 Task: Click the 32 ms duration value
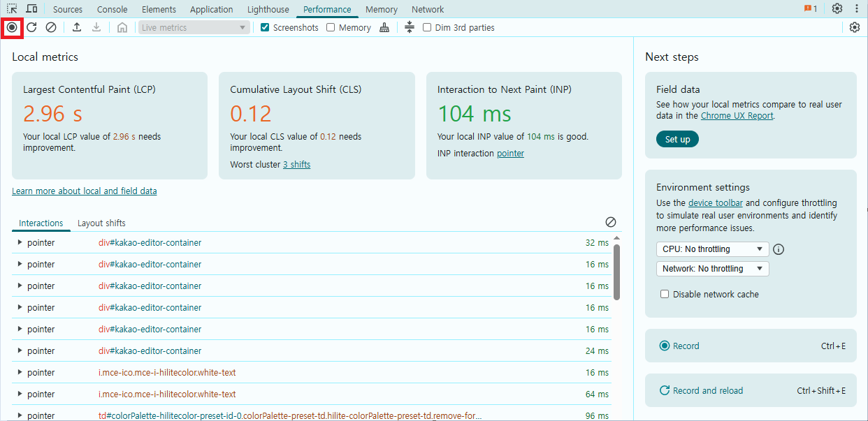pyautogui.click(x=597, y=242)
